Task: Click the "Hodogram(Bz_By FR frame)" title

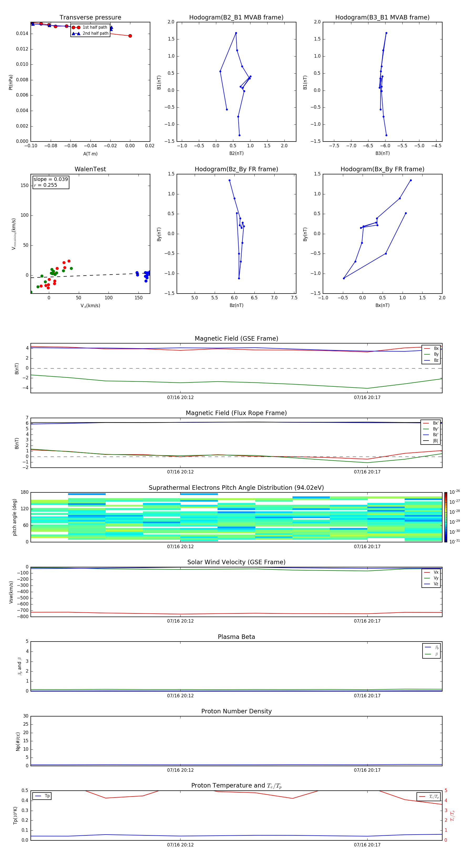Action: pyautogui.click(x=236, y=169)
